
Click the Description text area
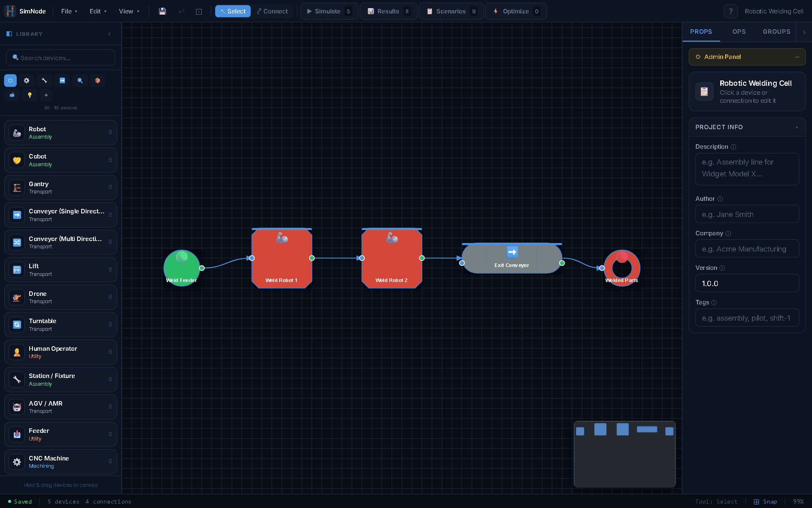pos(747,168)
